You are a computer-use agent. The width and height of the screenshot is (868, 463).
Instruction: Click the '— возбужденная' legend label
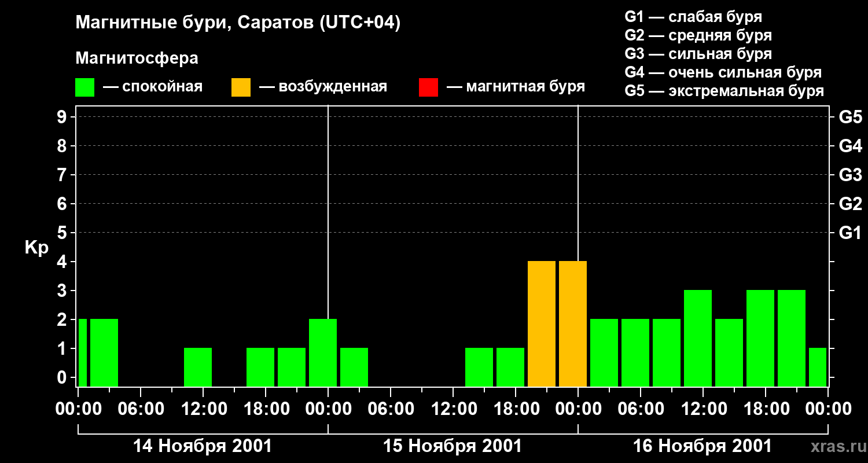pyautogui.click(x=323, y=87)
